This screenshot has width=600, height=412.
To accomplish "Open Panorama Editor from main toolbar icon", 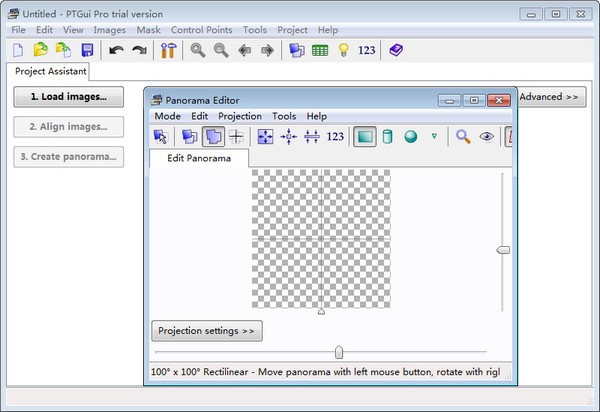I will 297,50.
